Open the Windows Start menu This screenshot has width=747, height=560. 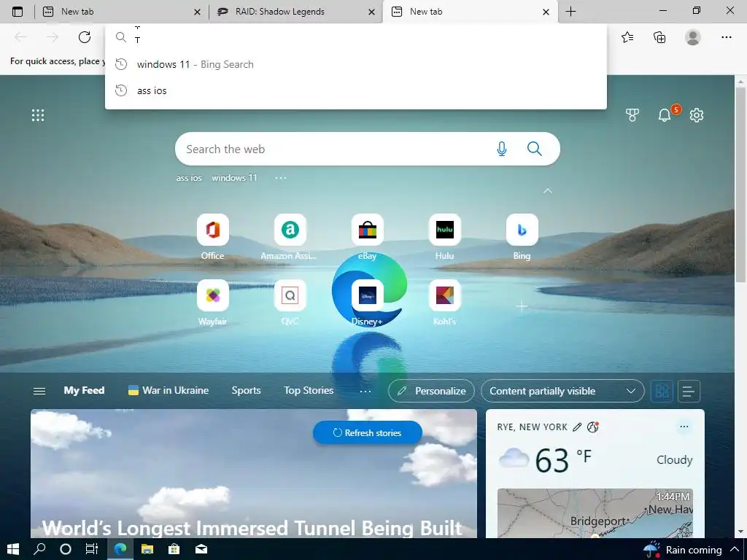click(x=13, y=549)
